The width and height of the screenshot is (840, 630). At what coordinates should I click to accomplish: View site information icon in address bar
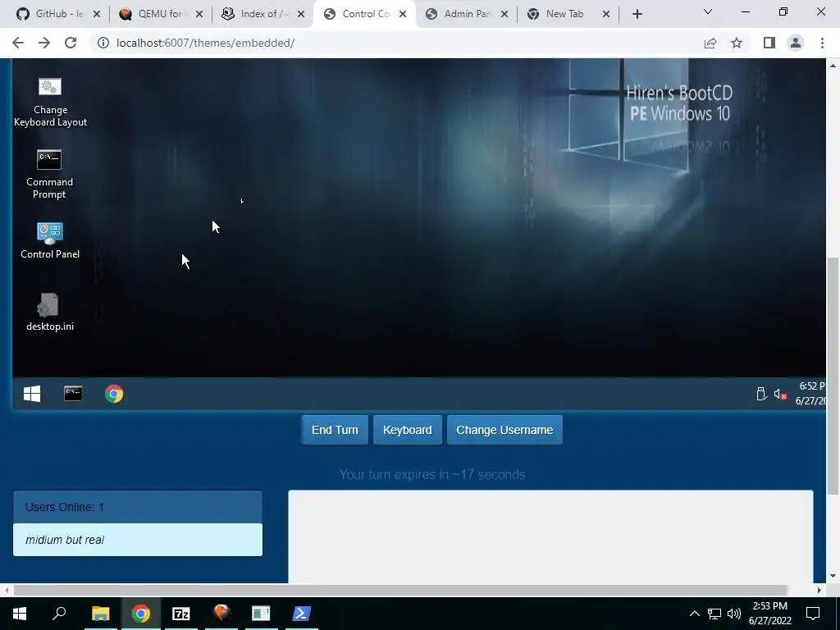click(103, 43)
